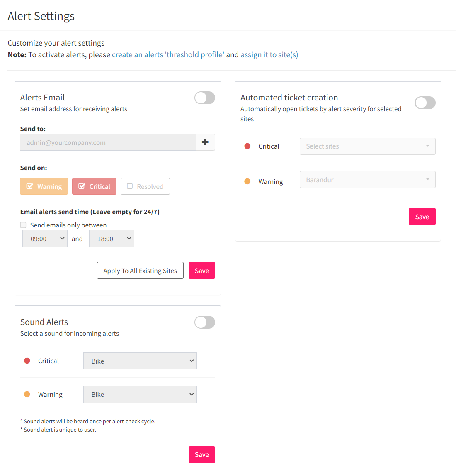Click the red Critical dot in ticket creation
Viewport: 456px width, 476px height.
[247, 146]
